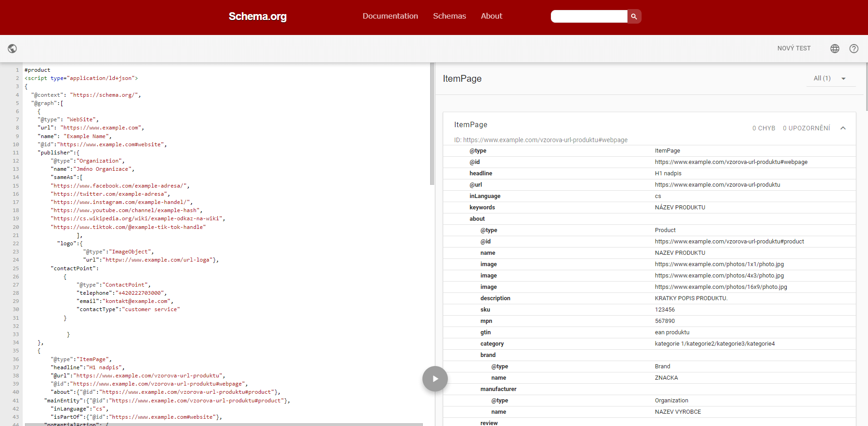The image size is (868, 426).
Task: Open the help question mark icon
Action: click(854, 49)
